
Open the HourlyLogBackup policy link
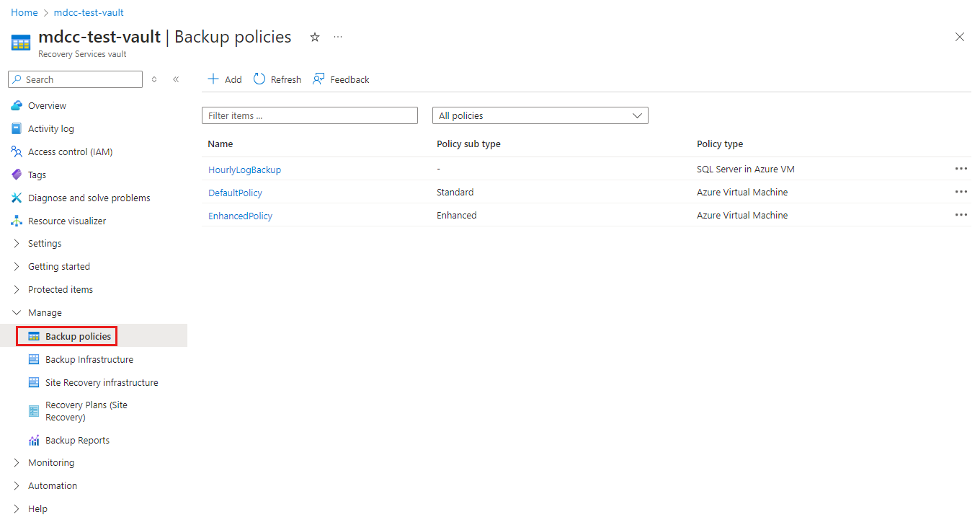[244, 169]
